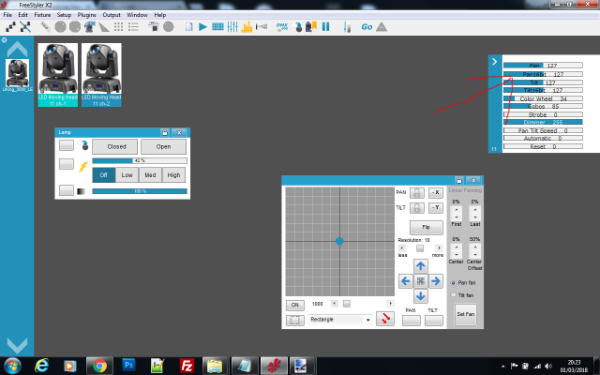Collapse the channel panel with the chevron
Viewport: 600px width, 375px height.
494,62
